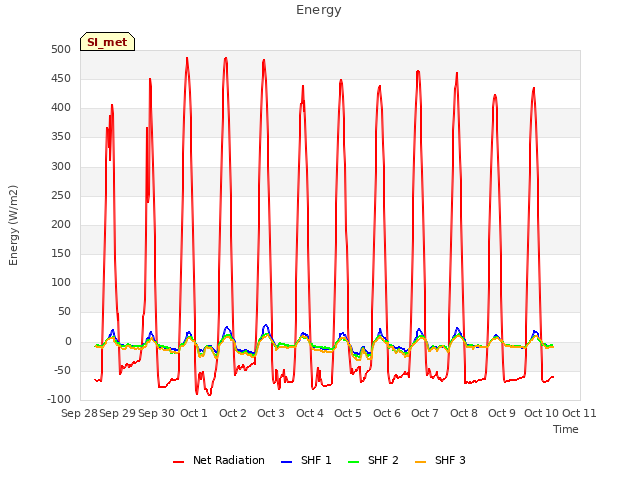This screenshot has height=480, width=640.
Task: Click the Oct 8 x-axis tick label
Action: [x=464, y=413]
